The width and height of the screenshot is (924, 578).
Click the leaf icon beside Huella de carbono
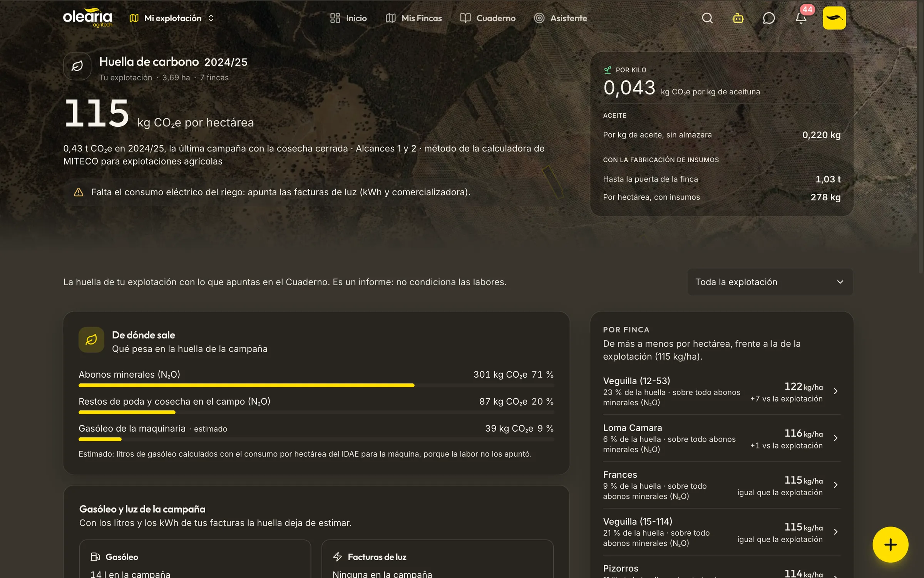(77, 66)
